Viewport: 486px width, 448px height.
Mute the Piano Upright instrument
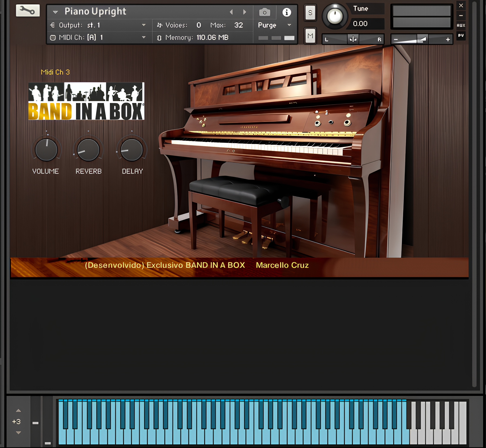tap(310, 36)
